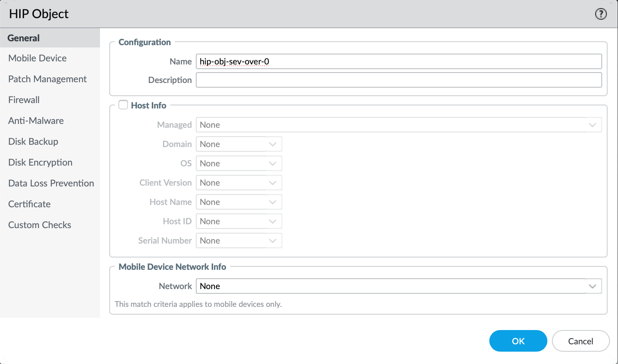Select the Firewall tab
The height and width of the screenshot is (364, 618).
coord(24,100)
